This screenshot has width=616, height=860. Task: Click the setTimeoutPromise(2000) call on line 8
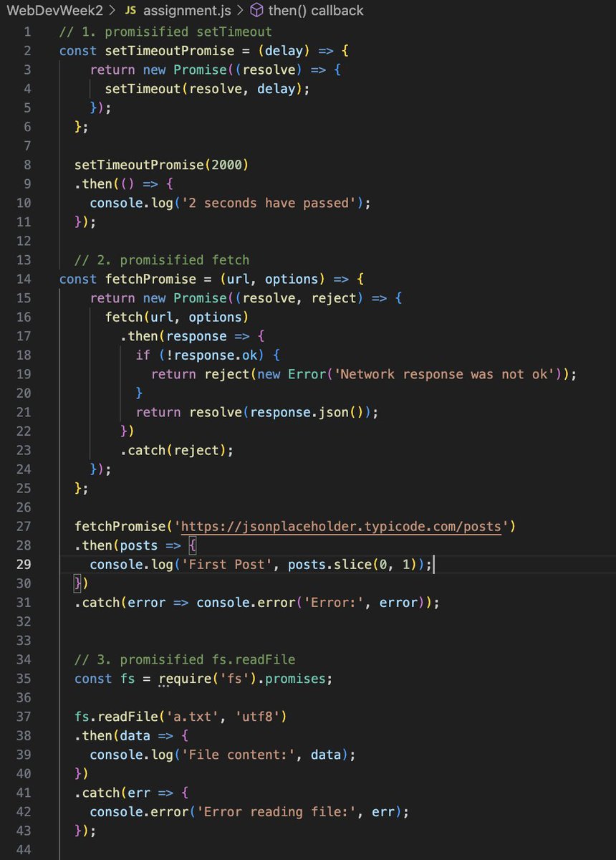point(162,165)
